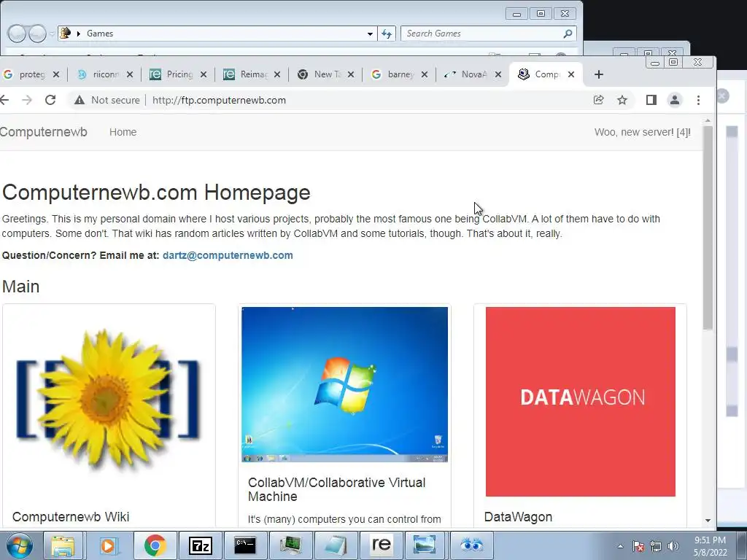Close the 'proteg' Google tab
This screenshot has width=747, height=560.
tap(56, 74)
